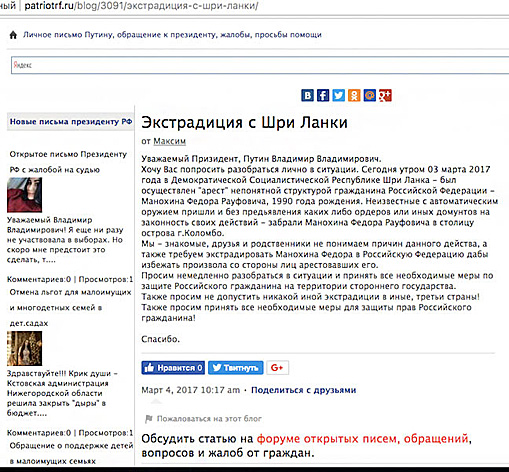Open Отмена льгот для малоимущих letter

[x=70, y=308]
